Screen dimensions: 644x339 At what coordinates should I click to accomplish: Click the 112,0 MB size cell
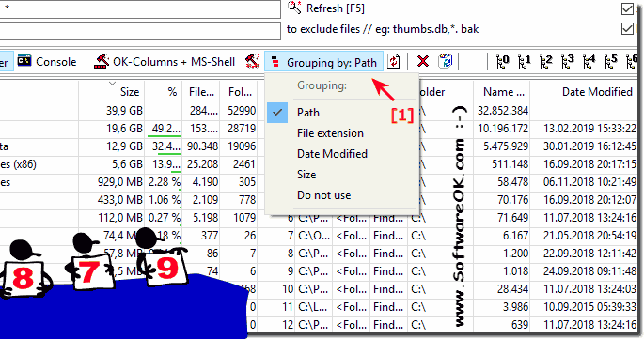click(120, 218)
